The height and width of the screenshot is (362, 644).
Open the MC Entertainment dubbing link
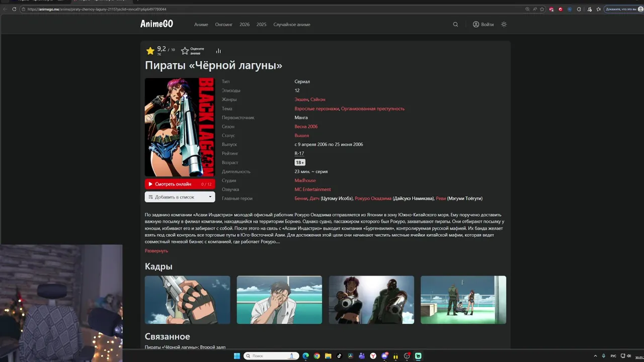(x=313, y=190)
